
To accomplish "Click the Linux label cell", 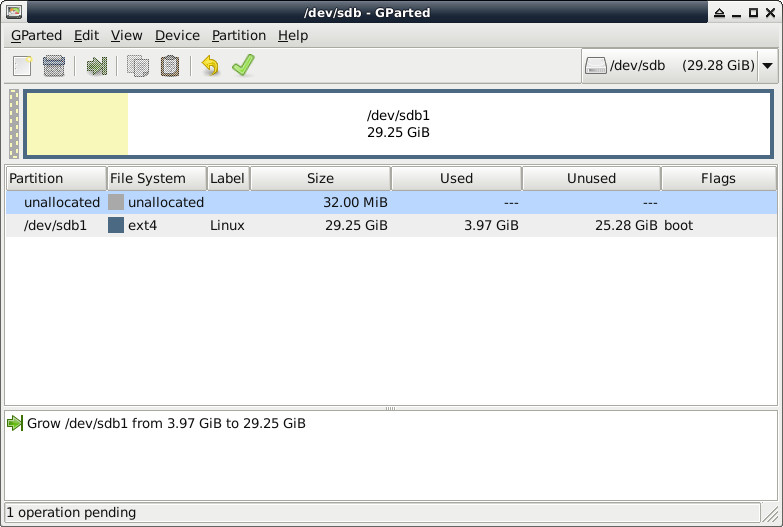I will click(227, 225).
